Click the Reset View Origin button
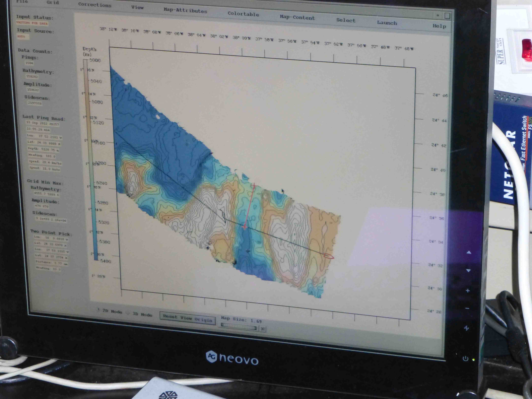The image size is (532, 399). (x=187, y=318)
